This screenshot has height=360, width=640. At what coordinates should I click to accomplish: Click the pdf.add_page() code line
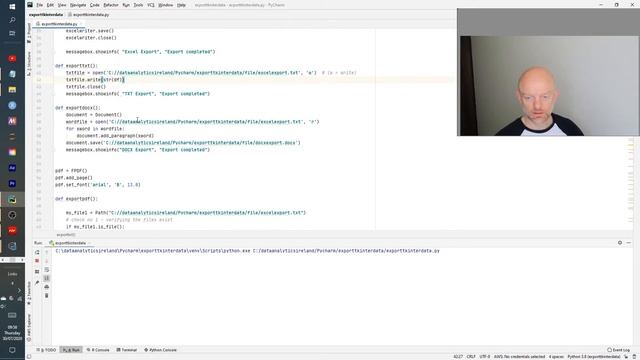coord(74,178)
